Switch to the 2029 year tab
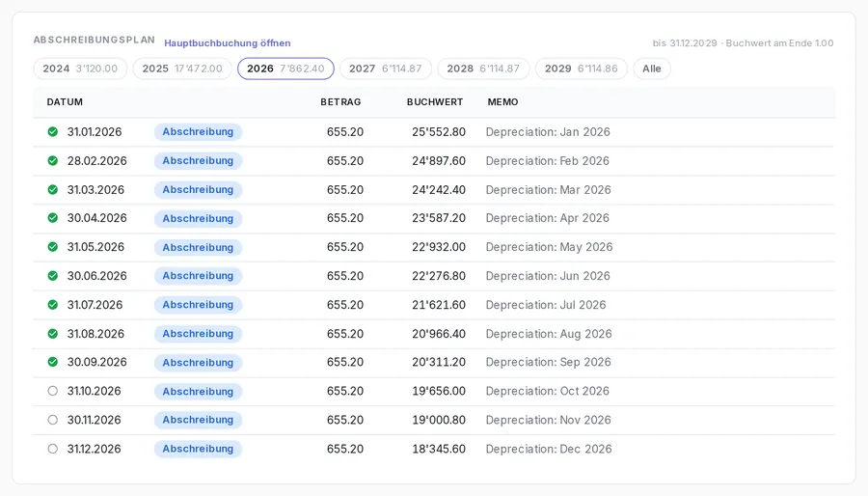Screen dimensions: 868x496 click(582, 69)
